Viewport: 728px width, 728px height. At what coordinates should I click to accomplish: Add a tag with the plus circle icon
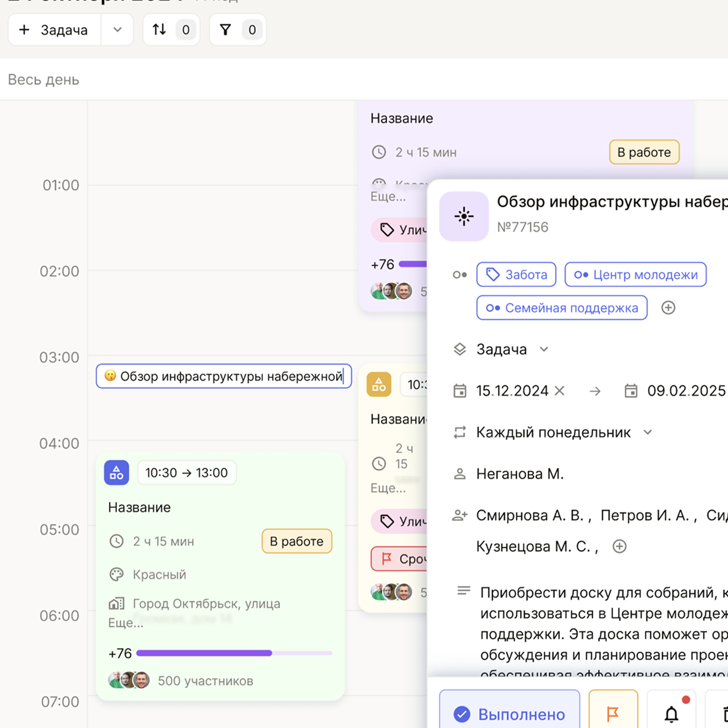[668, 308]
